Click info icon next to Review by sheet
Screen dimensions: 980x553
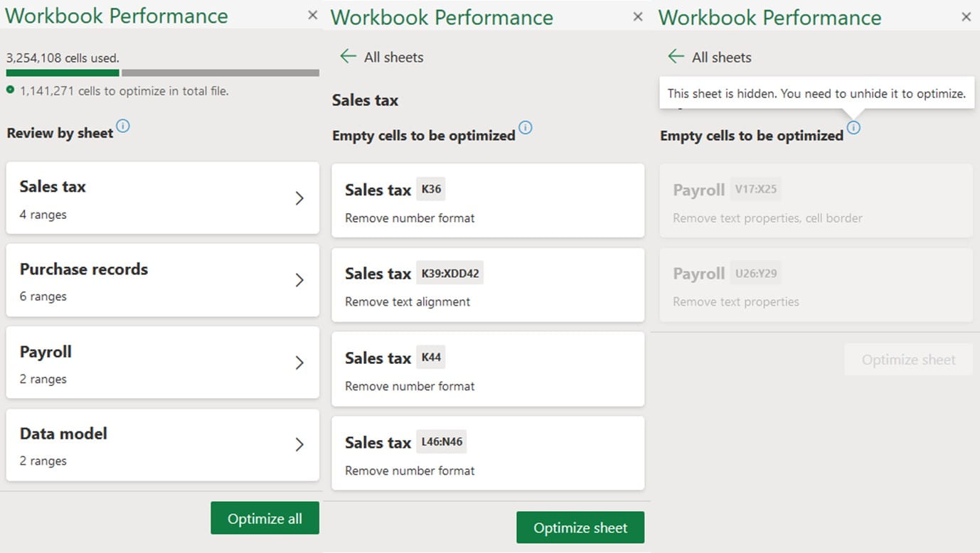pos(123,127)
